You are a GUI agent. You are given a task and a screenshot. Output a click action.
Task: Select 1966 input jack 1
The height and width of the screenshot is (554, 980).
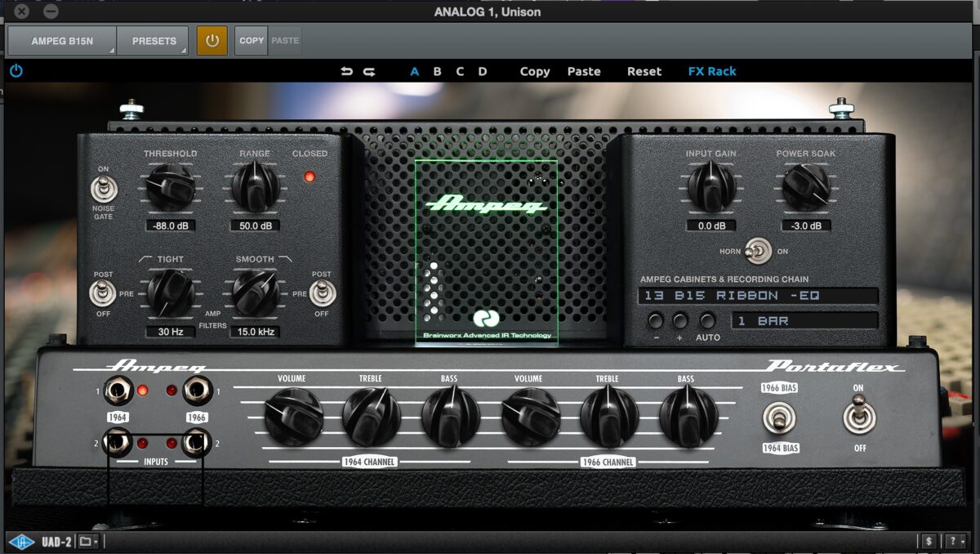(198, 391)
